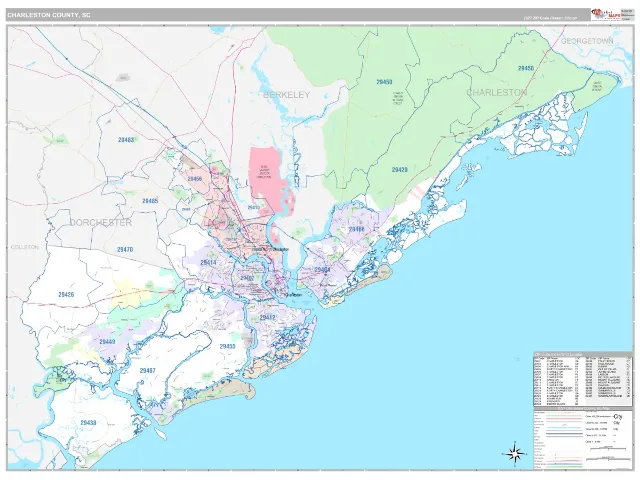This screenshot has width=640, height=480.
Task: Select ZIP code label 29487
Action: pos(147,371)
